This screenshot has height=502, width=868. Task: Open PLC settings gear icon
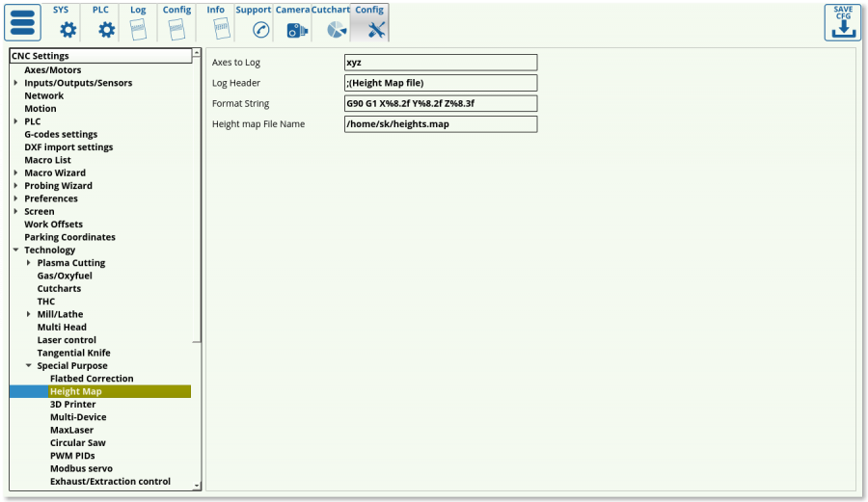106,29
